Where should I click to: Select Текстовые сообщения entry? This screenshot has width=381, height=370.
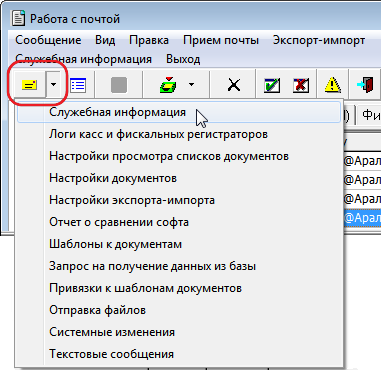(x=179, y=354)
